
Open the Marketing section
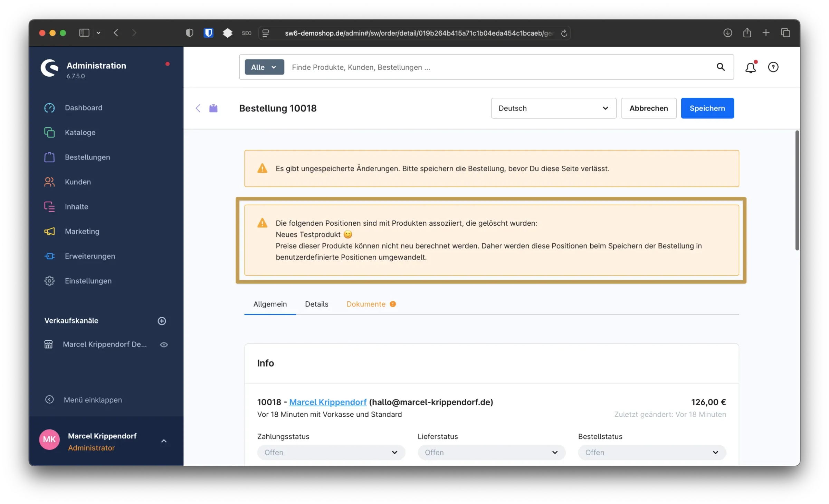82,231
